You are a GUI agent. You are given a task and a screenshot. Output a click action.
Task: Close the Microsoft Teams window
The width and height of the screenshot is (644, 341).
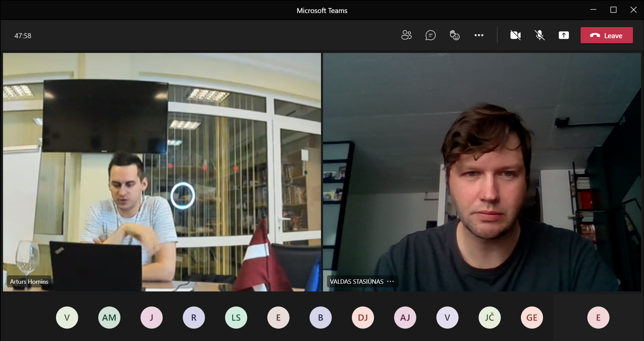click(634, 10)
